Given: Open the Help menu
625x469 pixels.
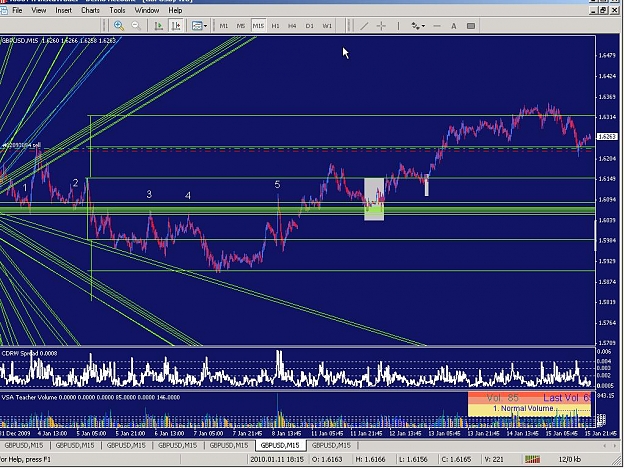Looking at the screenshot, I should click(x=175, y=10).
